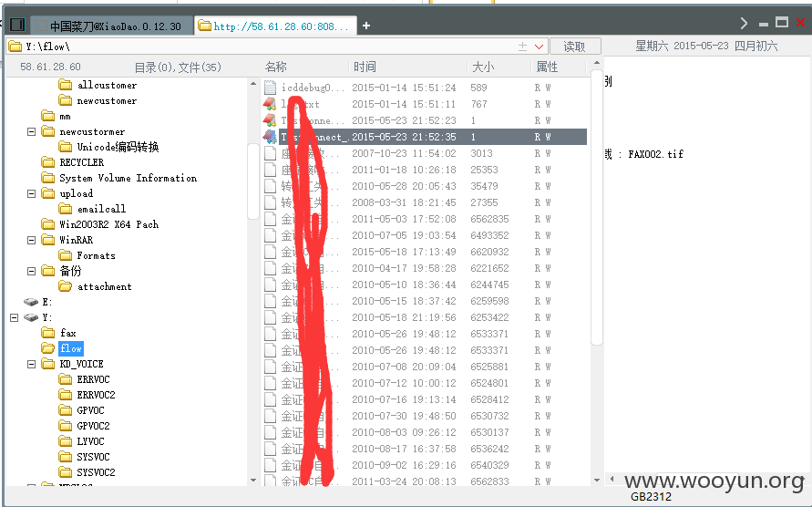The image size is (812, 507).
Task: Select the Unicode编码转换 folder
Action: click(x=118, y=147)
